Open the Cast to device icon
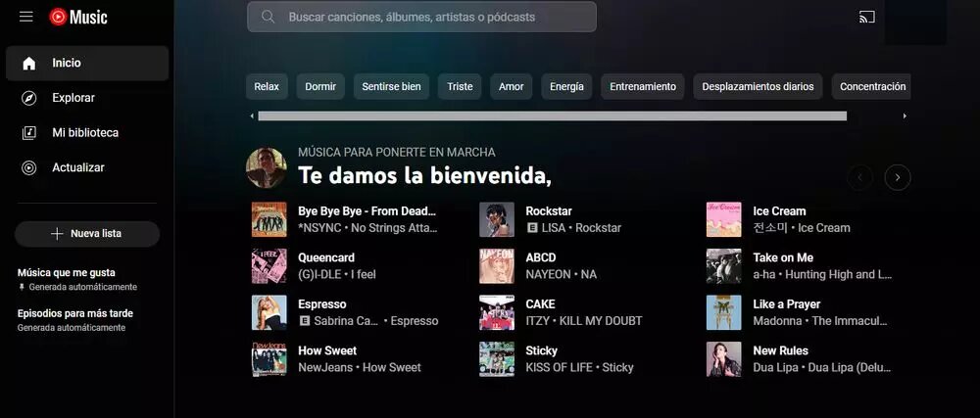 pyautogui.click(x=867, y=17)
